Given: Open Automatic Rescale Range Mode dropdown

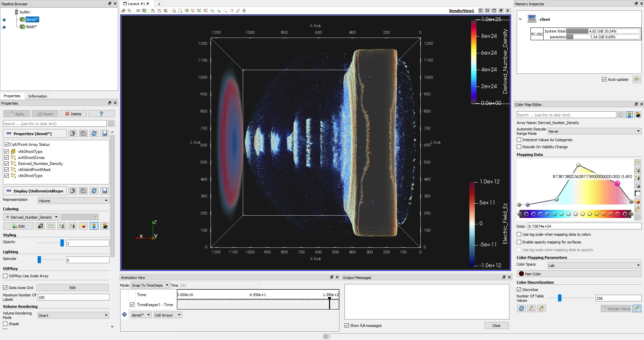Looking at the screenshot, I should [x=594, y=131].
